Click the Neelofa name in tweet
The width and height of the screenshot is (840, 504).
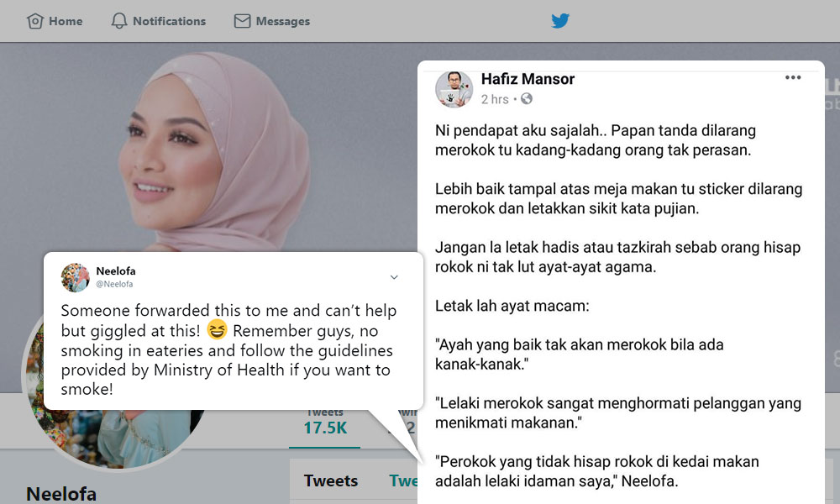pyautogui.click(x=116, y=271)
